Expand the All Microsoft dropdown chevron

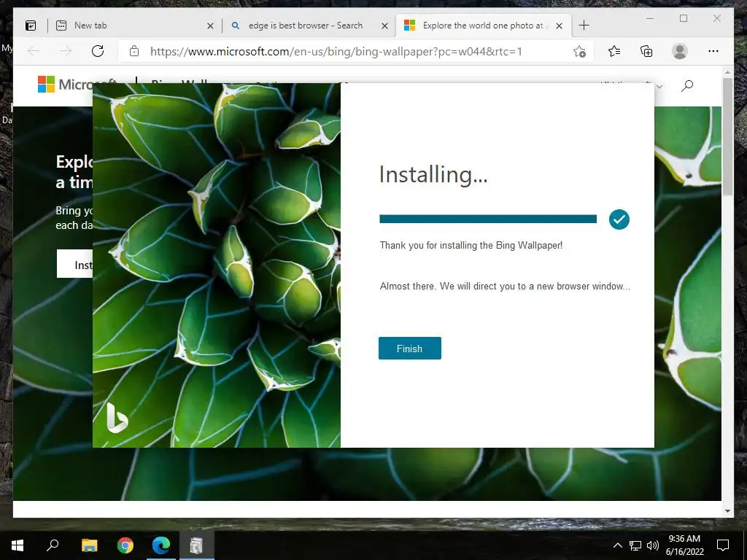point(659,87)
